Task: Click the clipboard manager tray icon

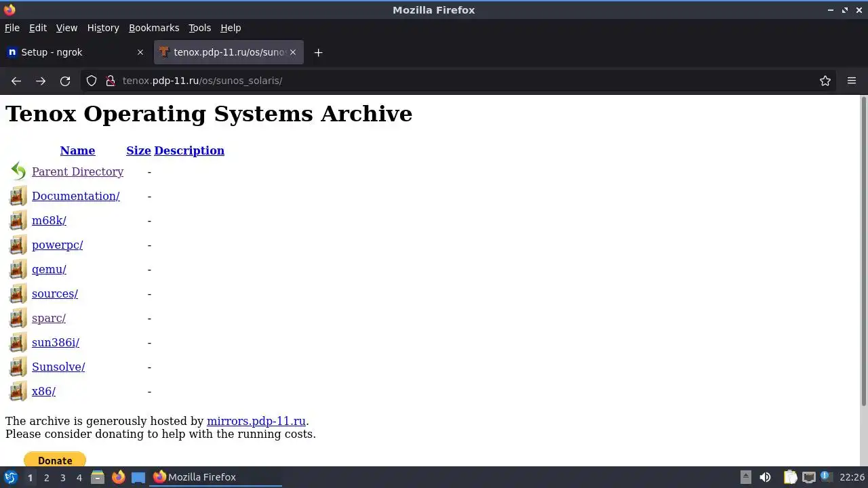Action: (790, 477)
